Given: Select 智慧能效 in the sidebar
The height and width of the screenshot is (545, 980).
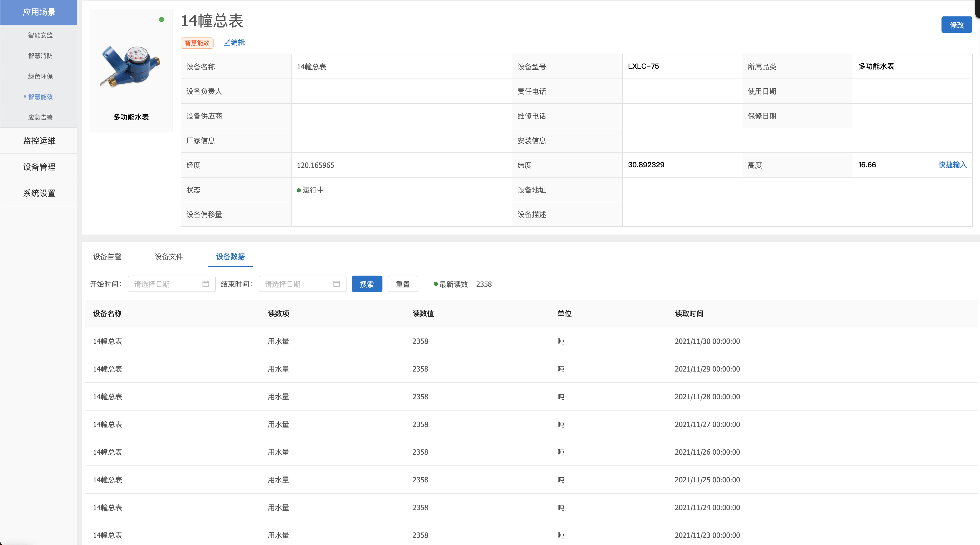Looking at the screenshot, I should pyautogui.click(x=40, y=96).
